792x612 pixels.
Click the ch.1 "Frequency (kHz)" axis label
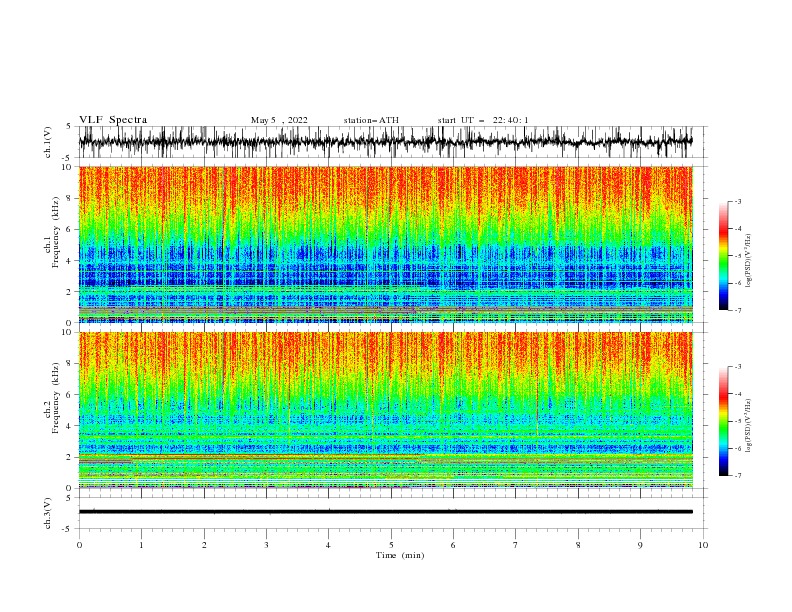click(56, 233)
